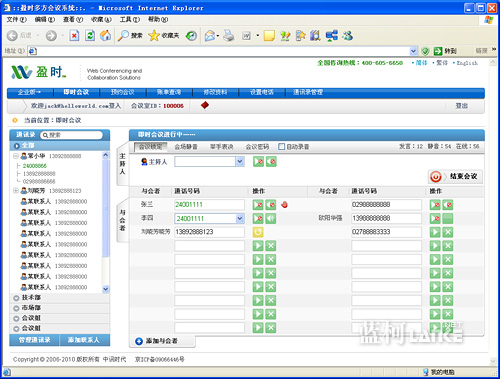Open the 设置电话 tab
Screen dimensions: 500x379
pyautogui.click(x=262, y=92)
